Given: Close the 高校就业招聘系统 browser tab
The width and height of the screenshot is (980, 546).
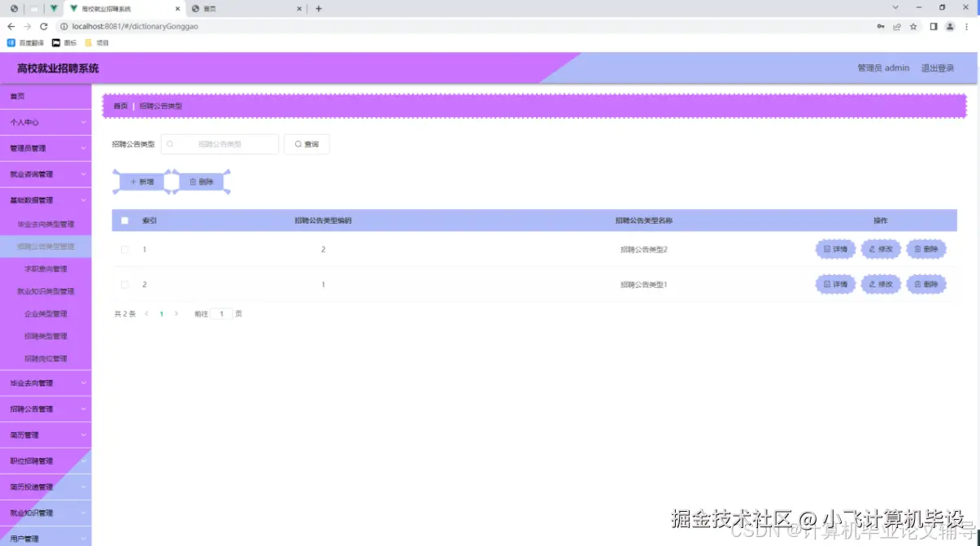Looking at the screenshot, I should 177,9.
